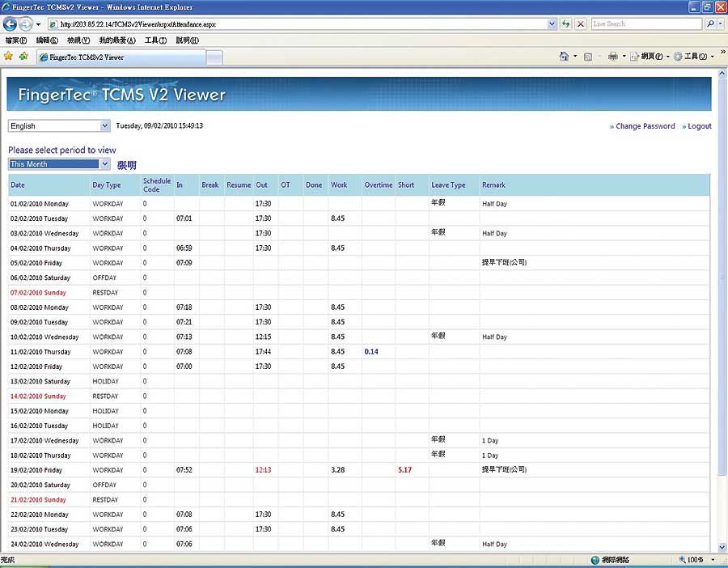Click the Home icon in the command bar

click(564, 57)
